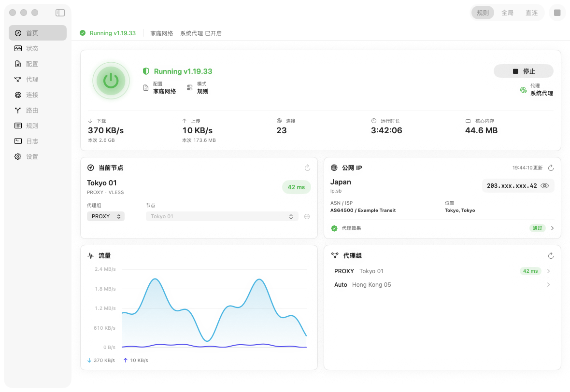Open 路由 in the sidebar
Screen dimensions: 570x392
click(x=38, y=110)
